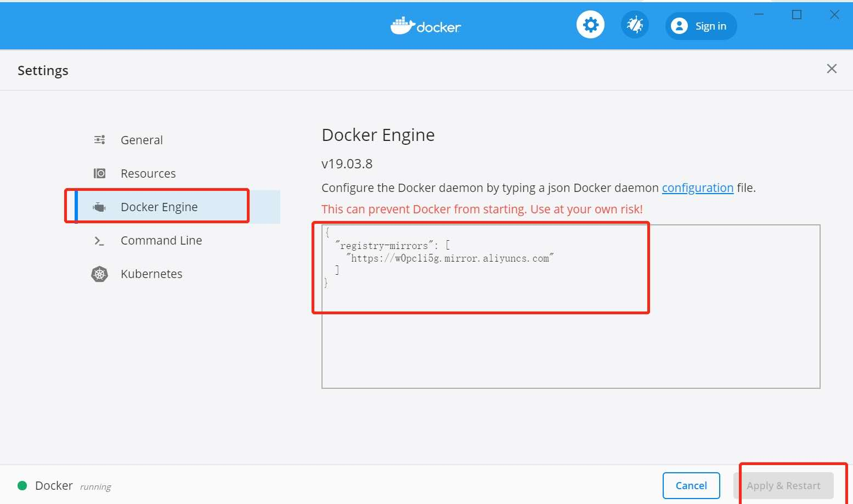Screen dimensions: 853x504
Task: Open the configuration documentation link
Action: (697, 188)
